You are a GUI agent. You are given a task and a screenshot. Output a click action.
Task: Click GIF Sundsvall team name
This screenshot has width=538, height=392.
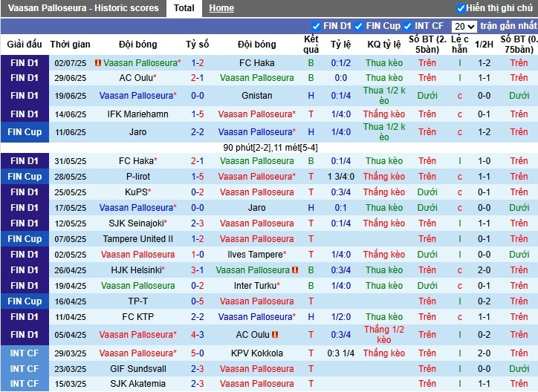[138, 369]
